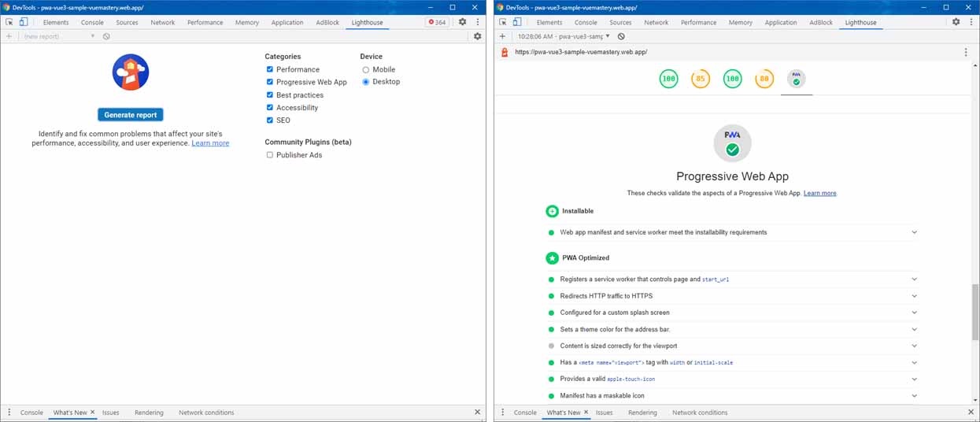The image size is (980, 422).
Task: Toggle device toolbar icon in right DevTools window
Action: [x=516, y=22]
